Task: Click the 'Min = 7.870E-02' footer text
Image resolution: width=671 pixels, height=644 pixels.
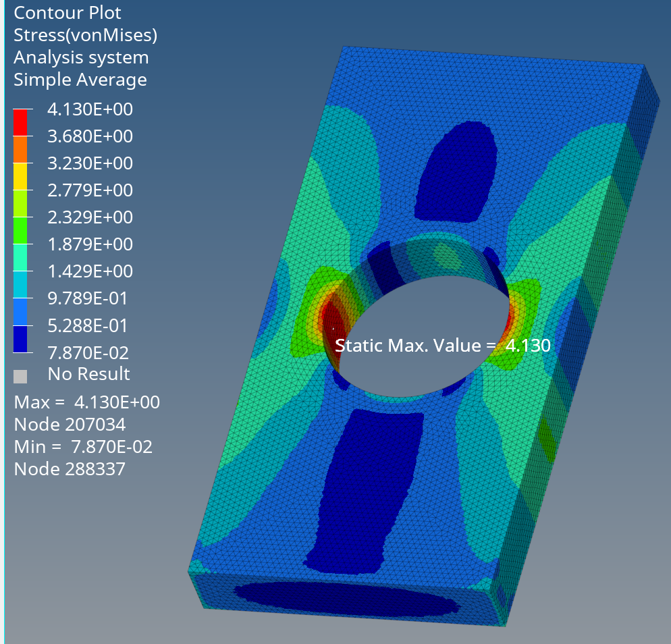Action: click(83, 447)
